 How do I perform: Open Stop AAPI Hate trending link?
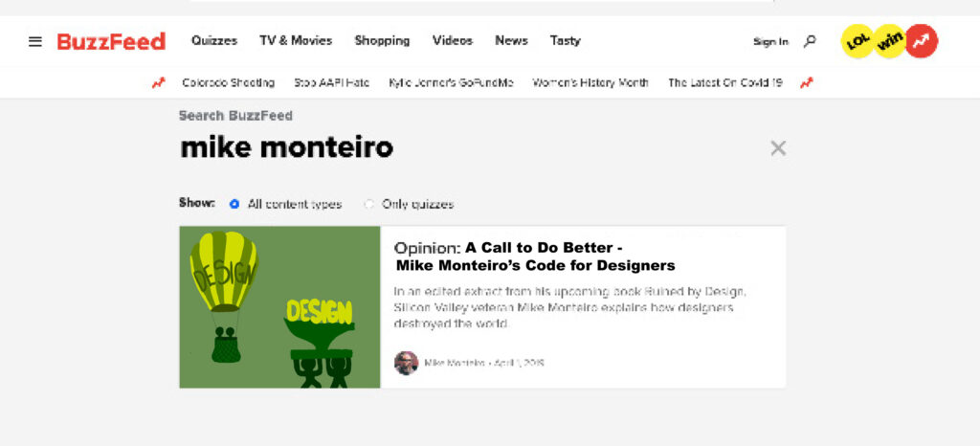[x=332, y=82]
